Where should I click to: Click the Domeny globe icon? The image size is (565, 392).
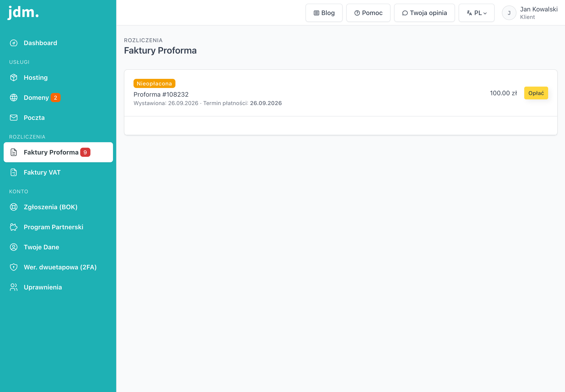click(14, 98)
